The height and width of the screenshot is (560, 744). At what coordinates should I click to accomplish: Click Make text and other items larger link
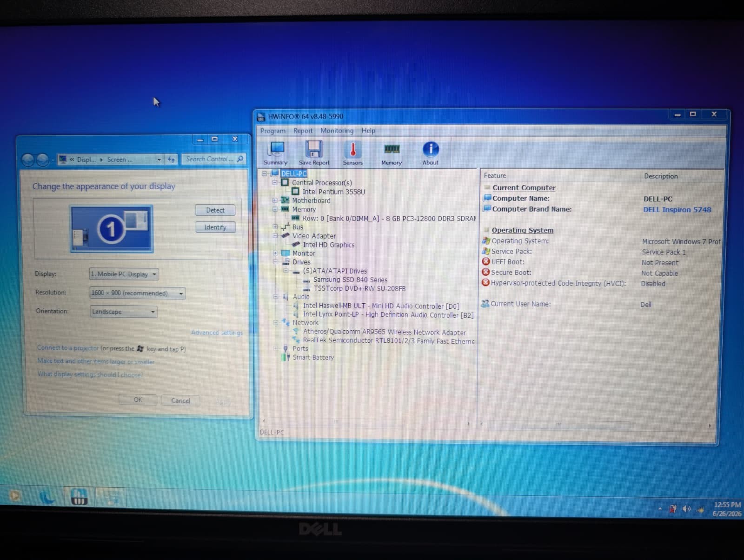pyautogui.click(x=95, y=361)
